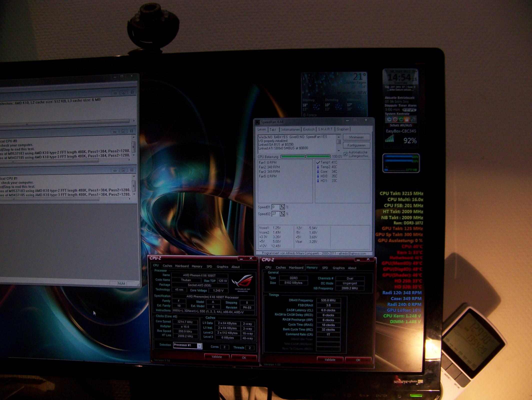Click the 'Radi 120: 348 RPM' desktop readout
532x400 pixels.
click(x=402, y=293)
